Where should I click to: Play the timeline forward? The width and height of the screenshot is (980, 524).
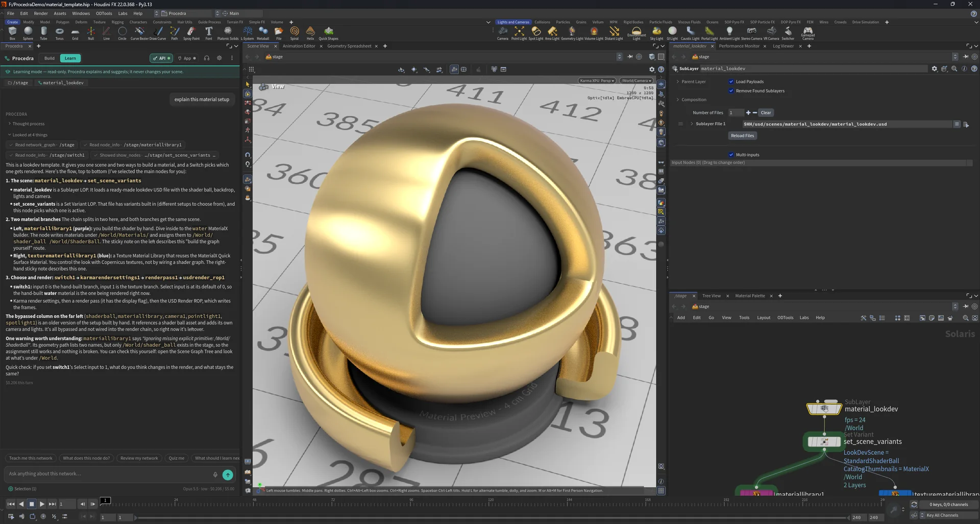[x=42, y=504]
